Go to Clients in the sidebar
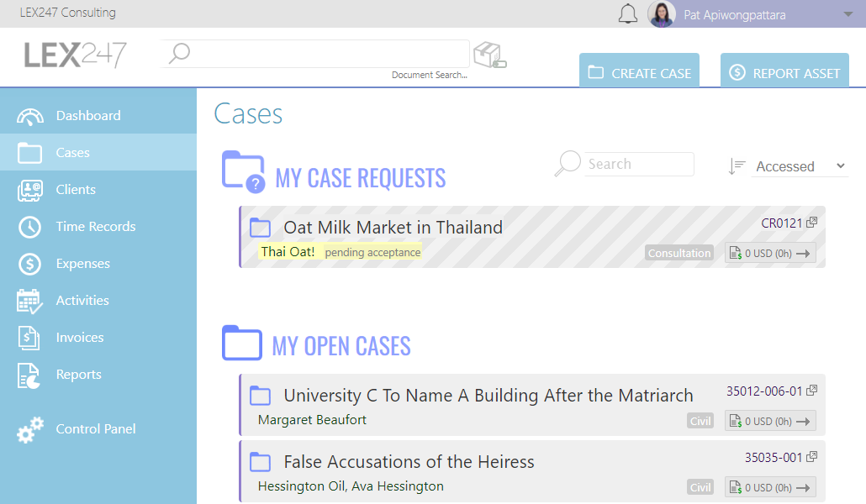 pyautogui.click(x=98, y=189)
